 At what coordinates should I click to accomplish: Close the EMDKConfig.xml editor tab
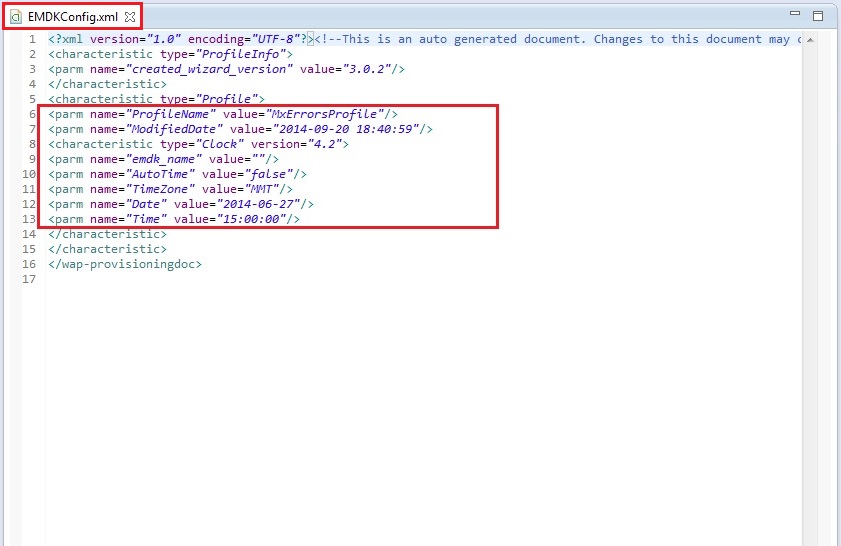[129, 17]
